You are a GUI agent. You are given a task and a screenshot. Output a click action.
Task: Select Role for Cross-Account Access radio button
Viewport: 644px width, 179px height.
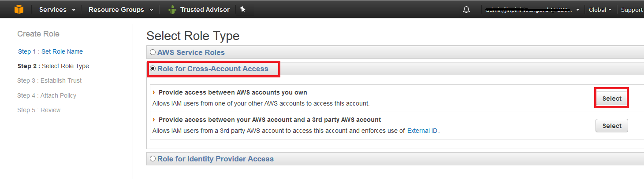click(153, 69)
